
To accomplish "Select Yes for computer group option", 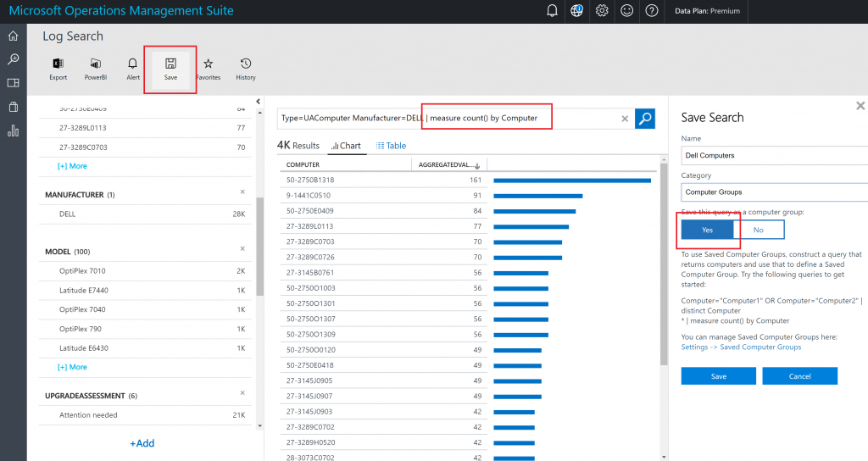I will (x=707, y=230).
